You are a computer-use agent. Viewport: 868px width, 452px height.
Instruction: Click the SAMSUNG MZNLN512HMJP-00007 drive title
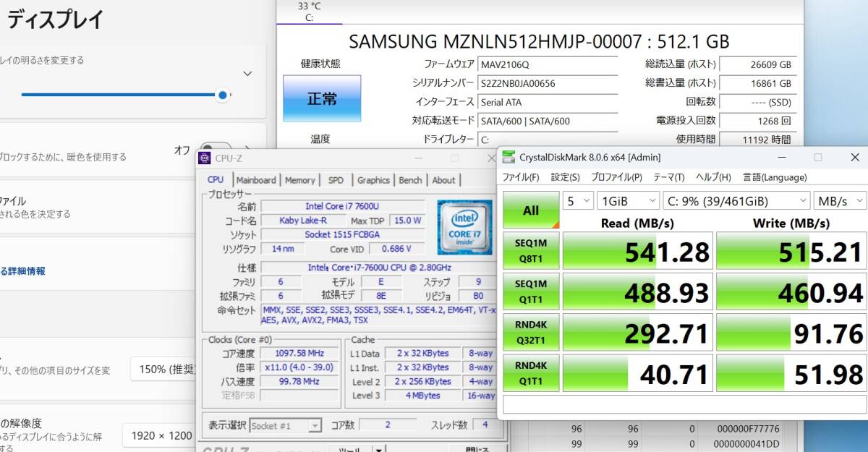(x=539, y=41)
